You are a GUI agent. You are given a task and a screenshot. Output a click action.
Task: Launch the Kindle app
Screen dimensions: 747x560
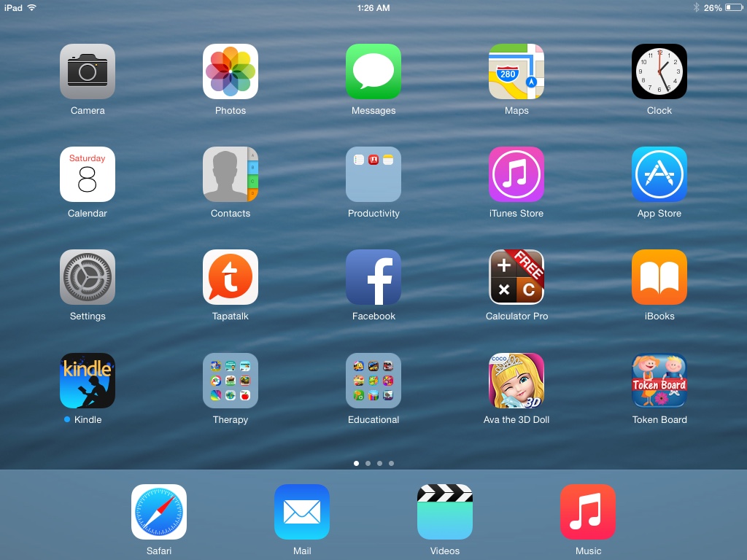point(88,381)
